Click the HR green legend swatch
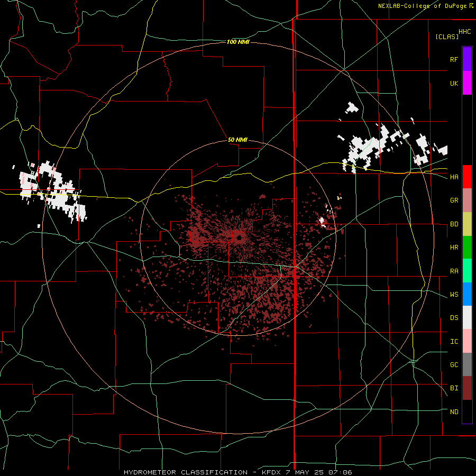 pos(467,248)
